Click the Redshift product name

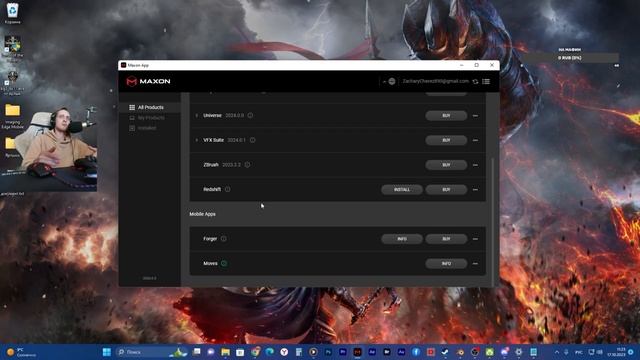(212, 189)
